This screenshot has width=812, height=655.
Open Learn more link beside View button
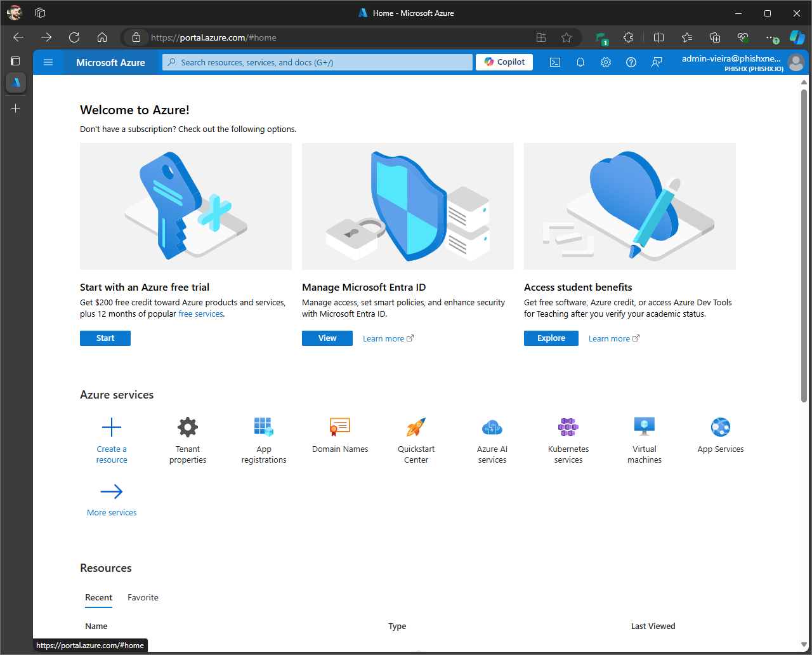[388, 338]
